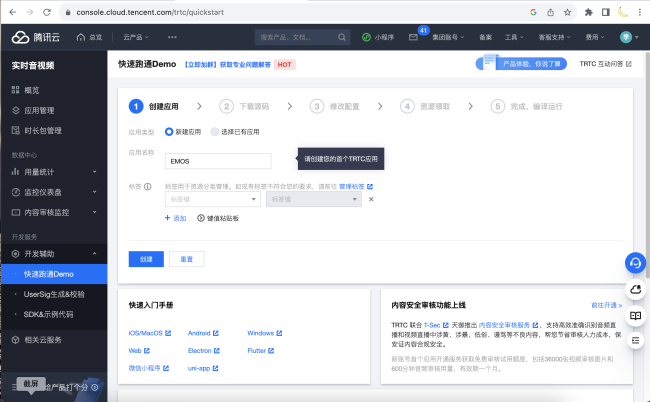This screenshot has width=650, height=402.
Task: Open the 微信小程序 quick start link
Action: click(149, 368)
